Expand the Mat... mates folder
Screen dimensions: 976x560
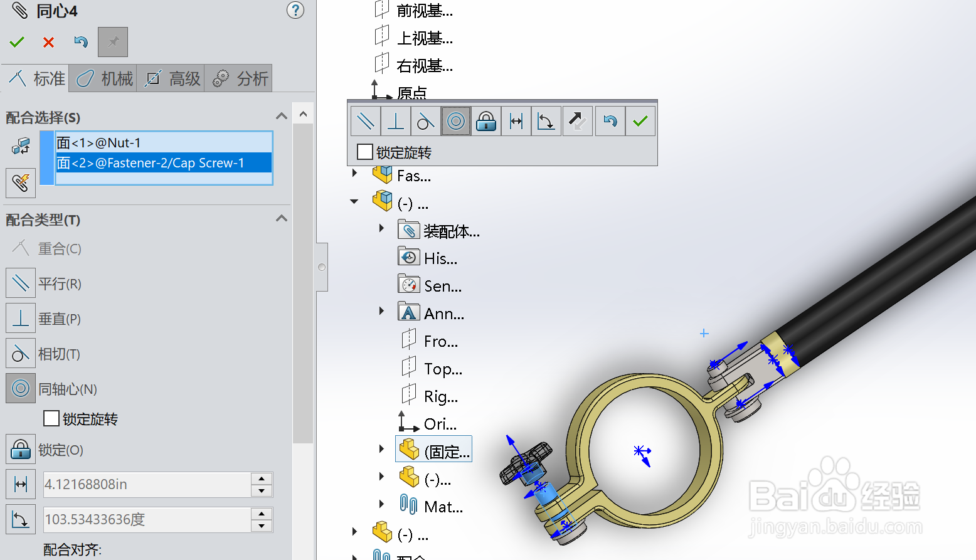pyautogui.click(x=381, y=504)
